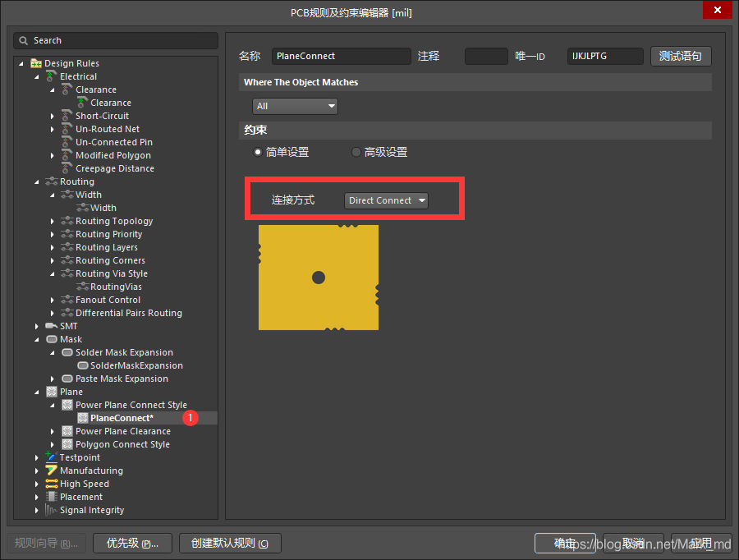
Task: Click the Design Rules root icon
Action: 36,63
